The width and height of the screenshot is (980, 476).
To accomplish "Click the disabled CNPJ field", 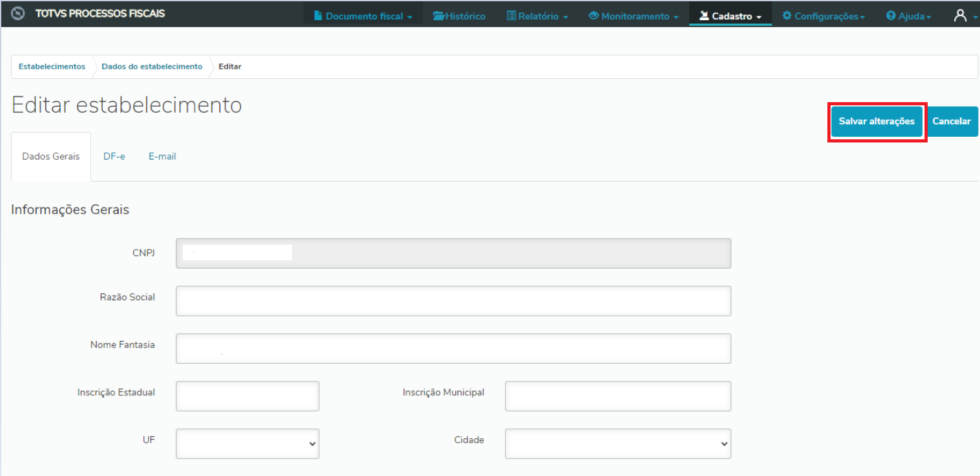I will tap(453, 253).
